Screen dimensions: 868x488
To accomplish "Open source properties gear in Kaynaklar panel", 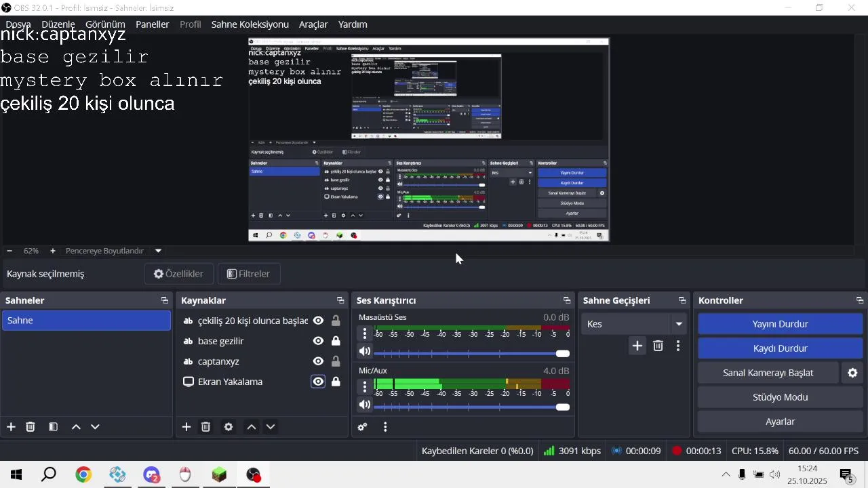I will [229, 427].
